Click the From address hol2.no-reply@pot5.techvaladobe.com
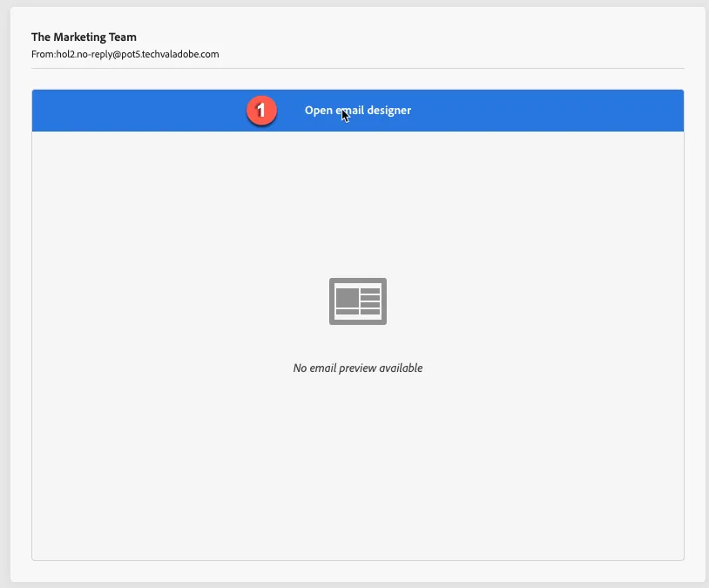The height and width of the screenshot is (588, 709). [x=138, y=54]
